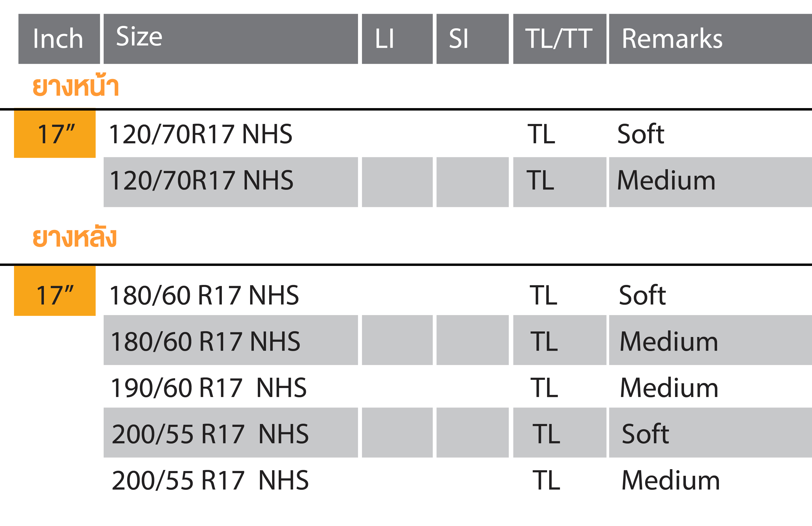Select the Size column header
Screen dimensions: 812x526
coord(231,39)
